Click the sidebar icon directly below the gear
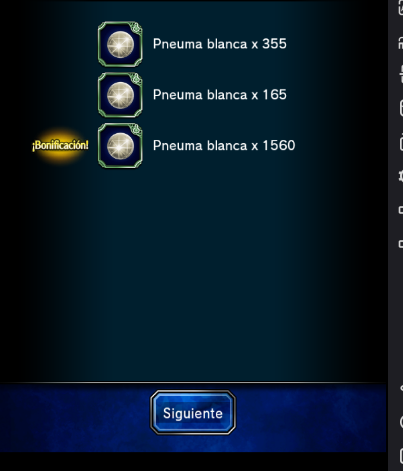403x471 pixels. 401,210
